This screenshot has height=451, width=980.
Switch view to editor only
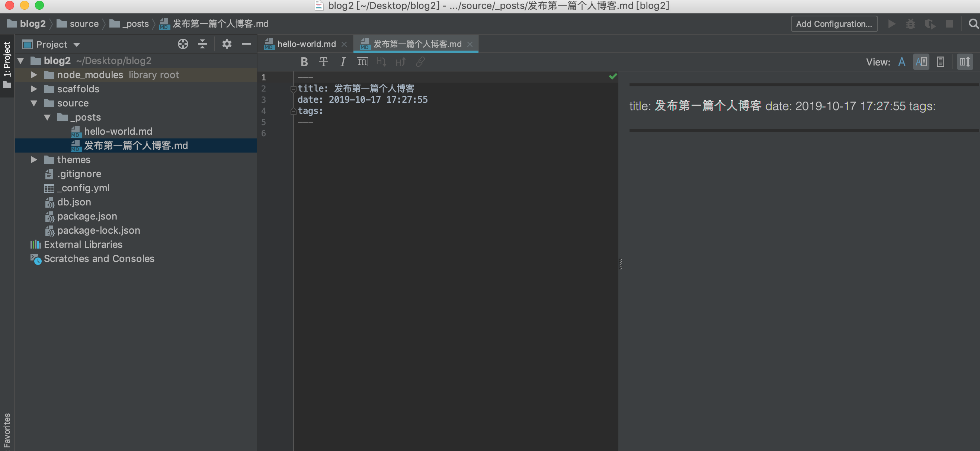tap(901, 62)
